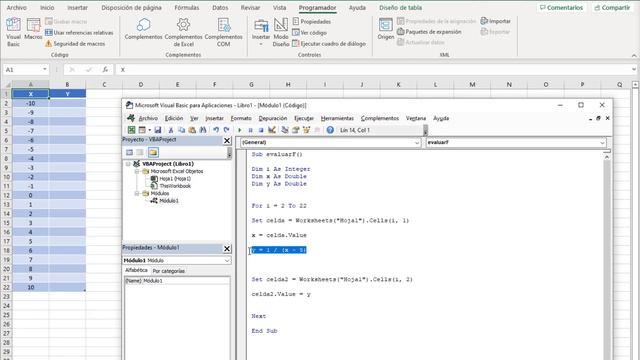This screenshot has height=360, width=640.
Task: Click Paquetes de expansión
Action: click(429, 31)
